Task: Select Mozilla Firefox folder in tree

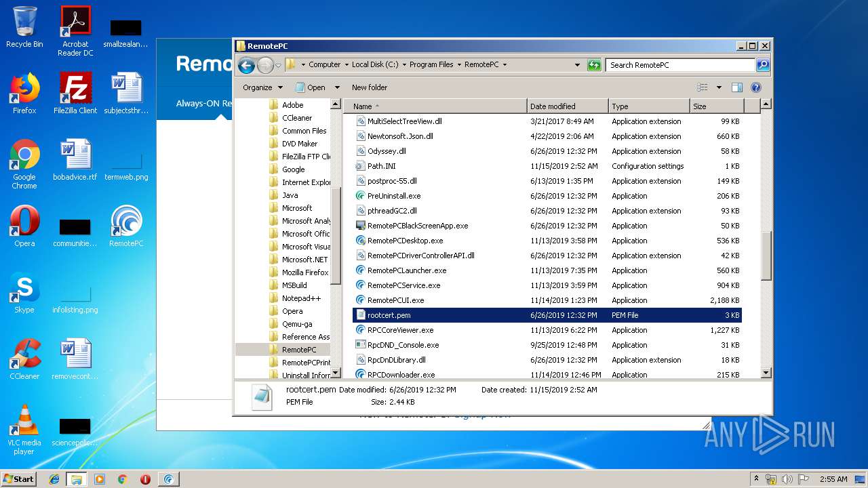Action: (298, 272)
